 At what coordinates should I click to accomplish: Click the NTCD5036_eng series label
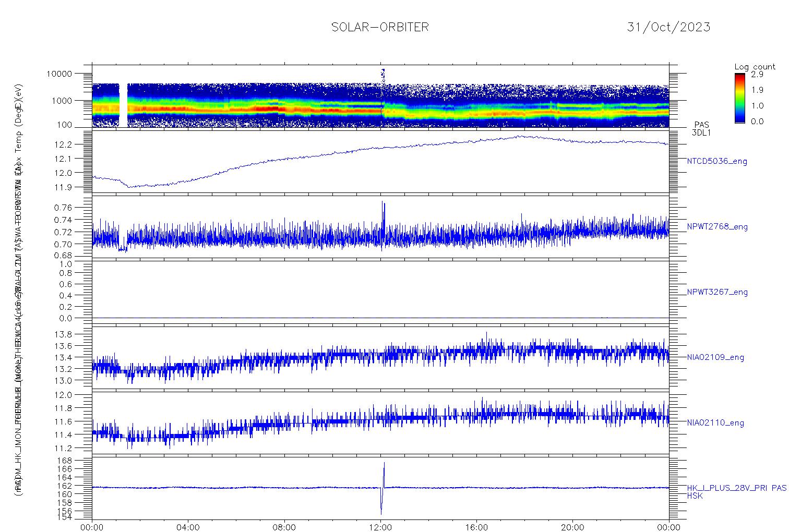pyautogui.click(x=717, y=162)
